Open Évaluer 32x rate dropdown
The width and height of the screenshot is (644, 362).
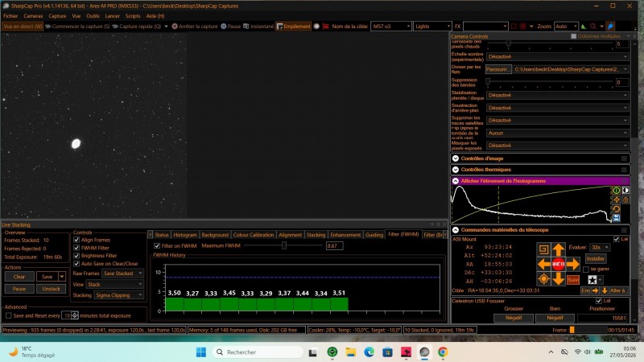coord(600,248)
